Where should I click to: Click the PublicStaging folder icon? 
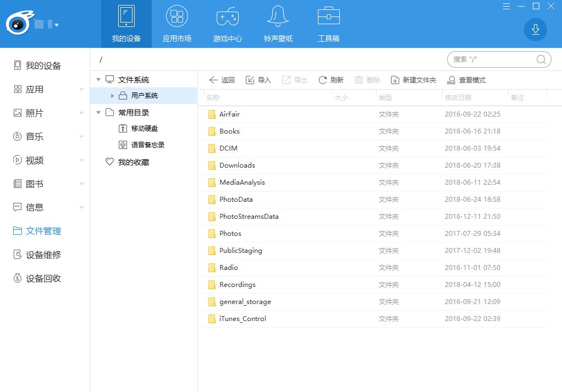coord(212,251)
